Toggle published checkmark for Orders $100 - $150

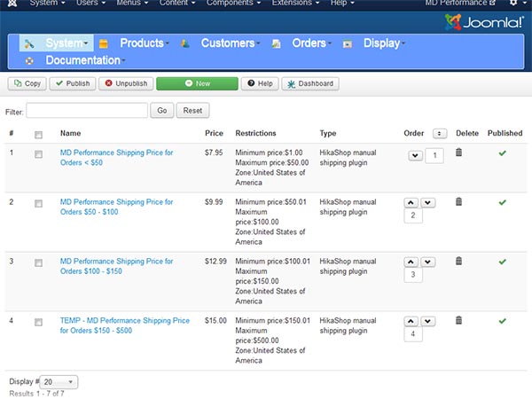(503, 262)
